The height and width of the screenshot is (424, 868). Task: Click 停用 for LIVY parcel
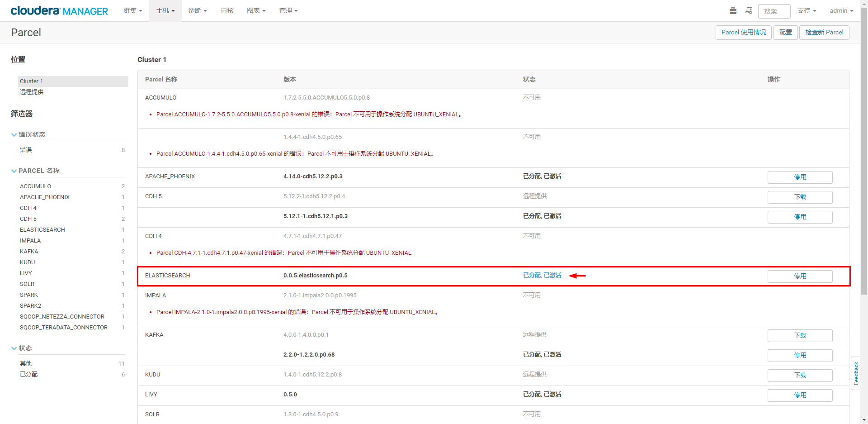(x=800, y=395)
